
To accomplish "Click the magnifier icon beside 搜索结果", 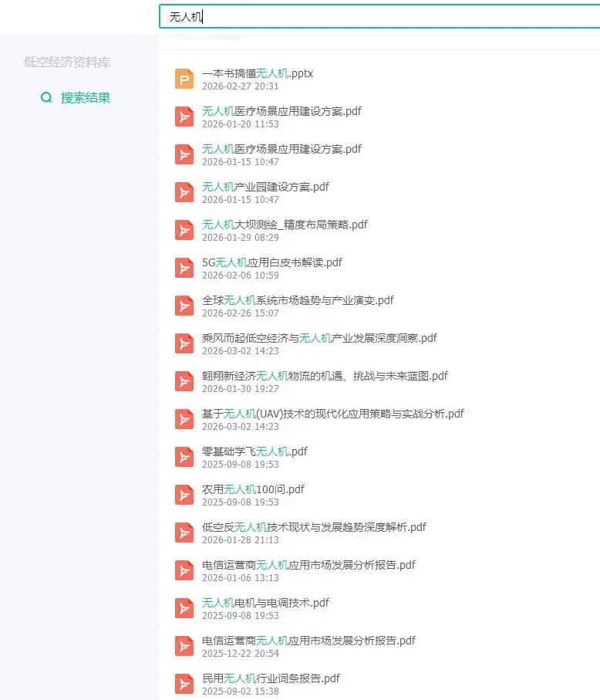I will point(46,97).
